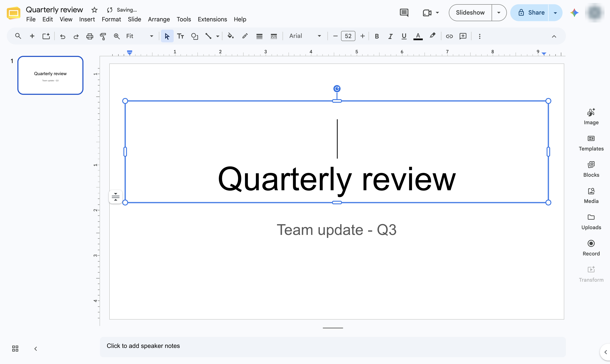The height and width of the screenshot is (364, 610).
Task: Select slide 1 thumbnail in filmstrip
Action: [x=50, y=75]
